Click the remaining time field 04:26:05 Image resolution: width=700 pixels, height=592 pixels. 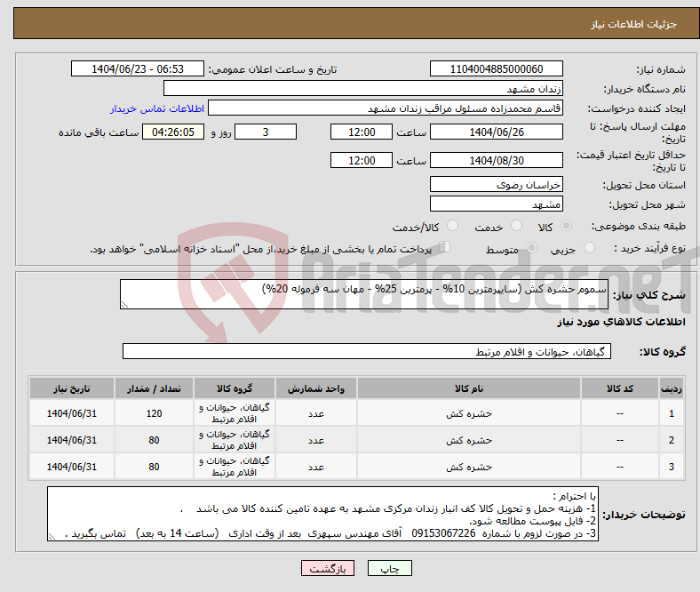click(x=173, y=132)
